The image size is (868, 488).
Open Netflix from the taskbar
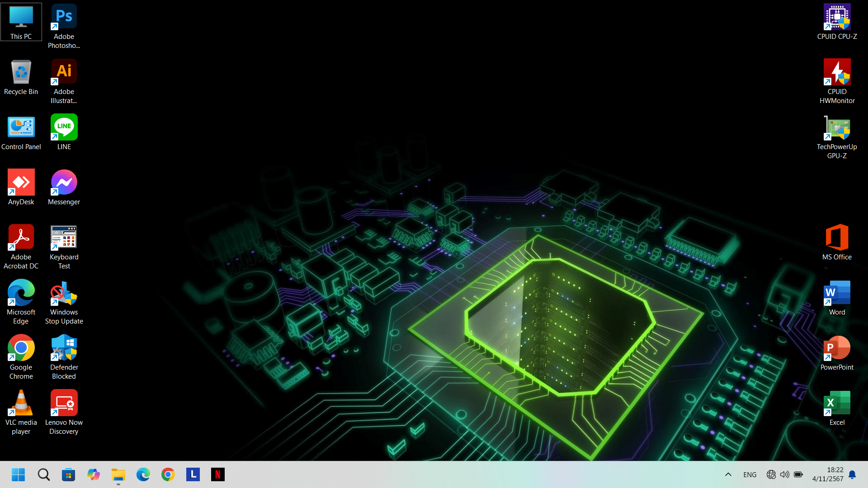click(218, 474)
